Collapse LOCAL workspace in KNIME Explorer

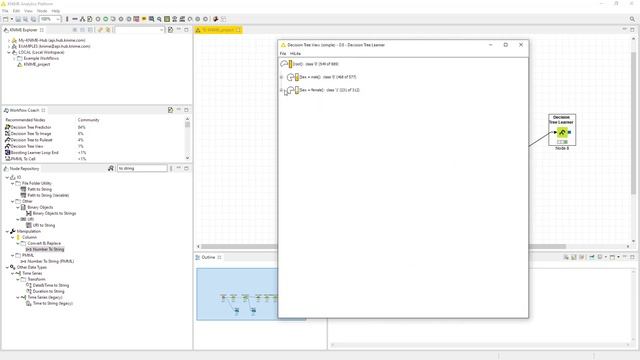coord(9,52)
